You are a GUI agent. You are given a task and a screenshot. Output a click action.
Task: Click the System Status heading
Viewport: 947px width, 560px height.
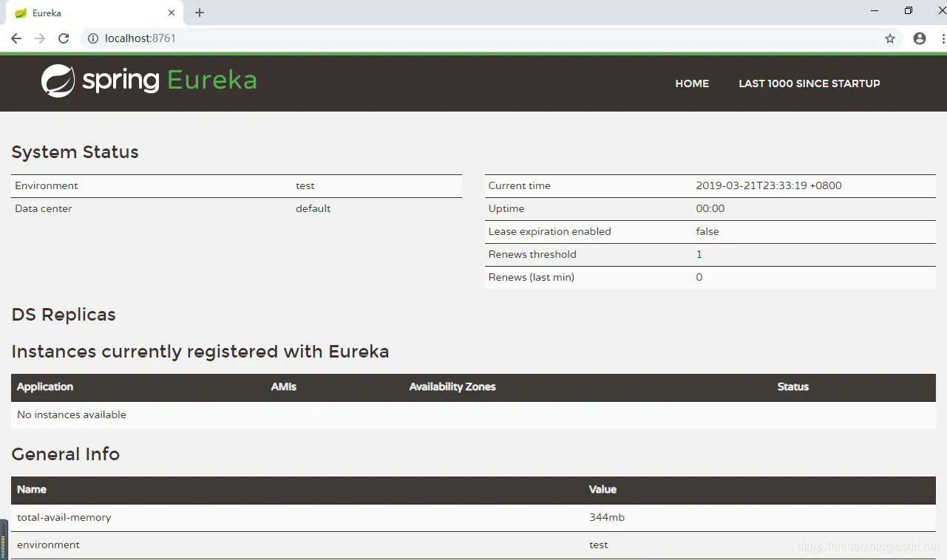coord(75,152)
